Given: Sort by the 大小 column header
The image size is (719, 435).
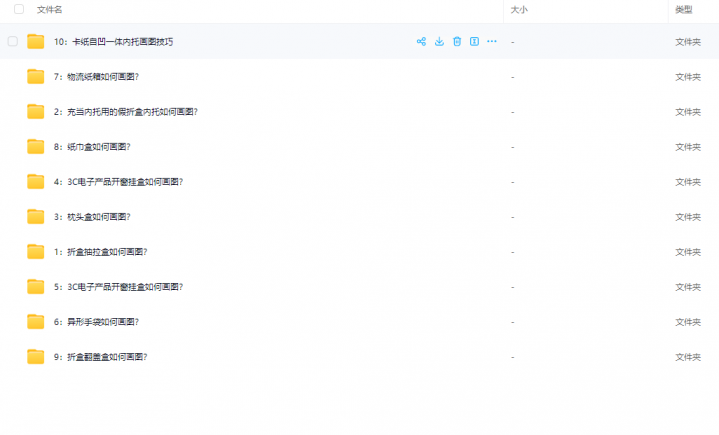Looking at the screenshot, I should coord(519,9).
